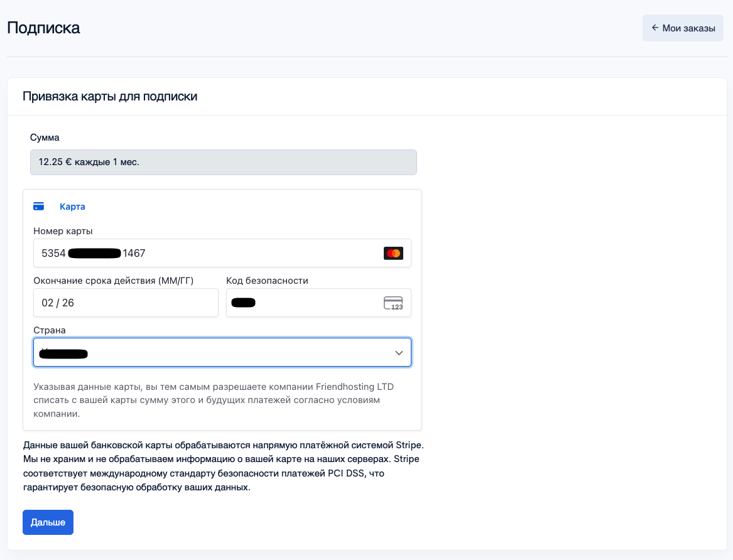Image resolution: width=733 pixels, height=560 pixels.
Task: Click the Дальше button to continue
Action: point(48,522)
